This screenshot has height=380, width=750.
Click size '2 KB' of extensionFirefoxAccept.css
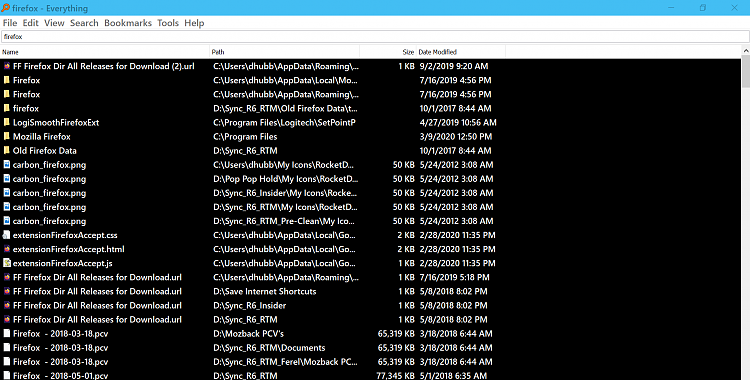(406, 235)
